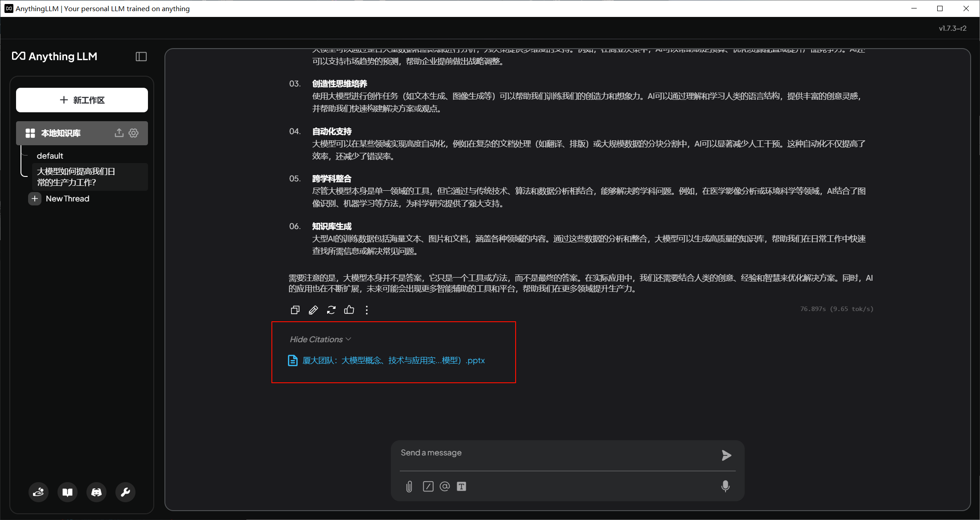The height and width of the screenshot is (520, 980).
Task: Click the v1.7.3-r2 version label
Action: coord(953,28)
